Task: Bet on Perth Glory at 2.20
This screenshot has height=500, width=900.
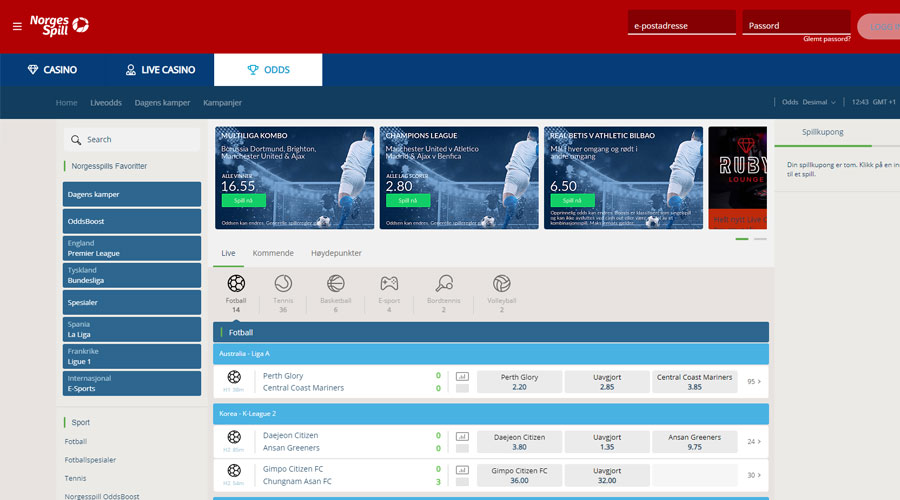Action: click(519, 382)
